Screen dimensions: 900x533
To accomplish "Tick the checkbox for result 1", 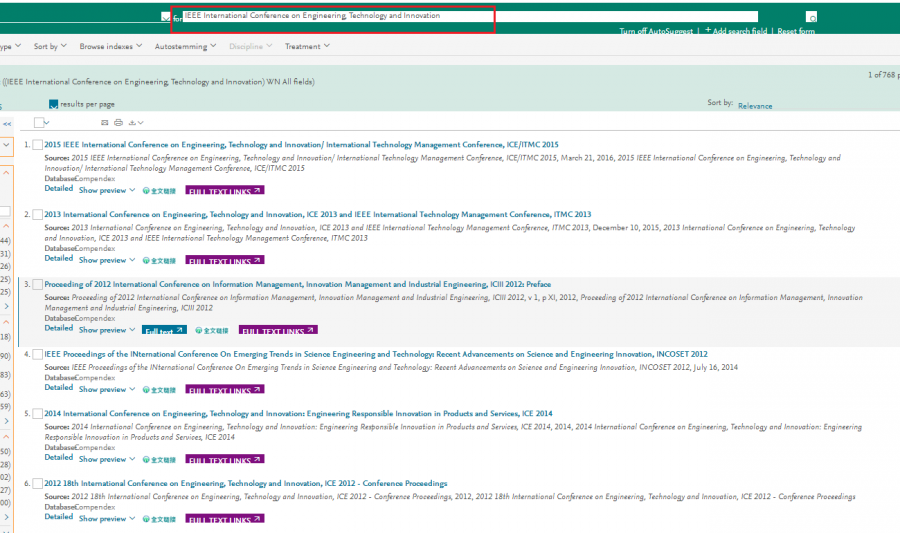I will 38,145.
